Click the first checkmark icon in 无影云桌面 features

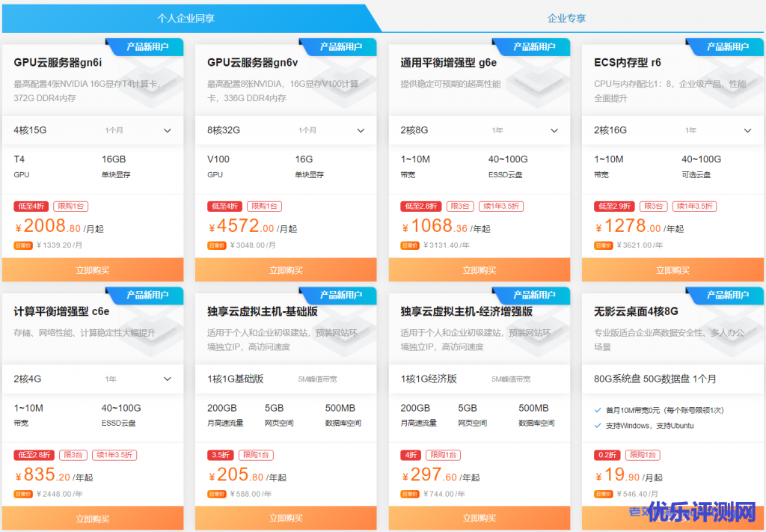coord(598,410)
